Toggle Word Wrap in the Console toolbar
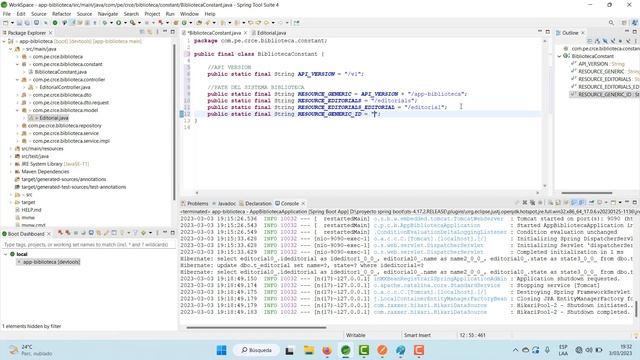 [x=566, y=202]
